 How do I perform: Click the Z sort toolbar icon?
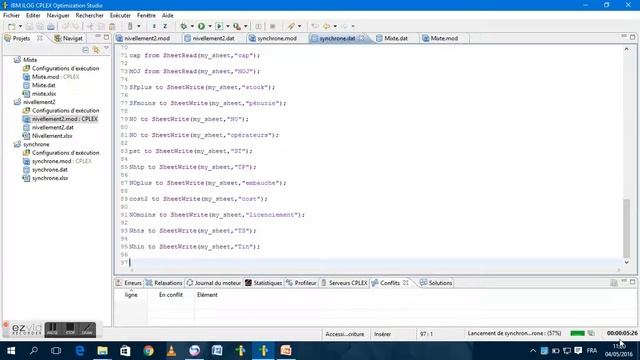[x=165, y=27]
